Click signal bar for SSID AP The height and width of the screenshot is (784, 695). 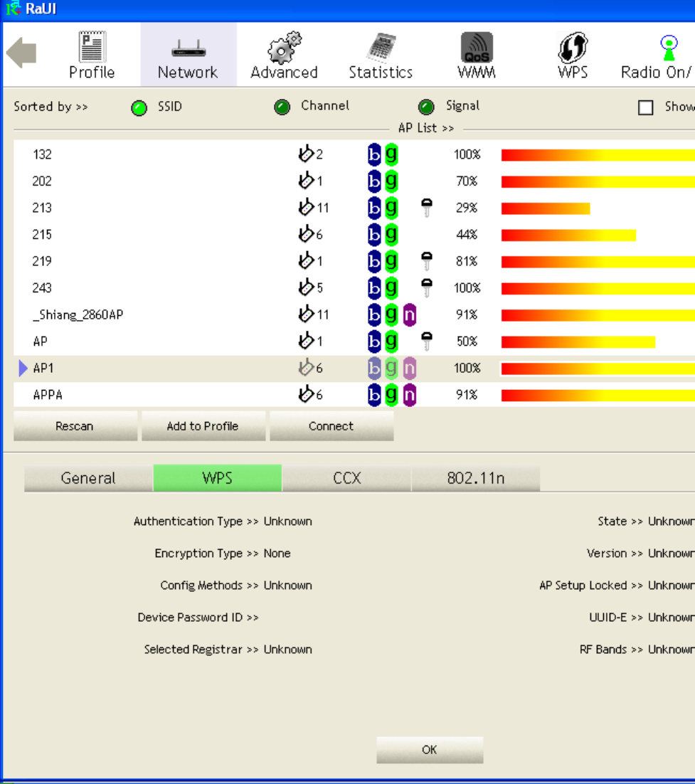pos(578,342)
